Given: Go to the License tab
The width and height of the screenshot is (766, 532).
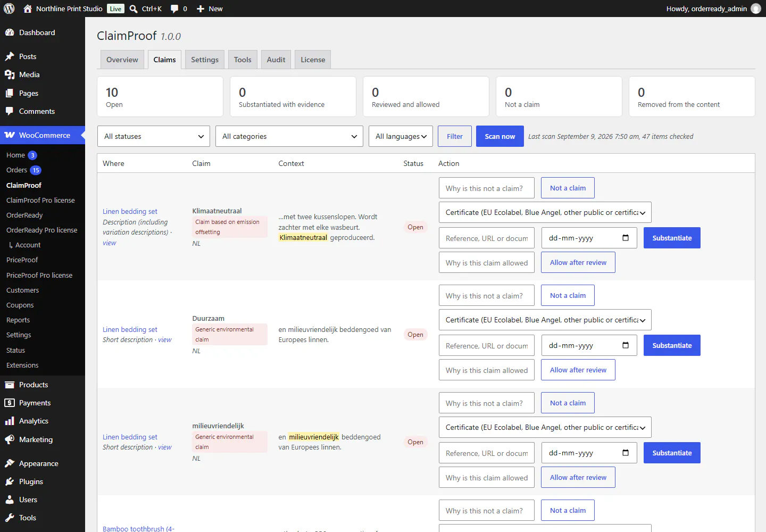Looking at the screenshot, I should (313, 60).
